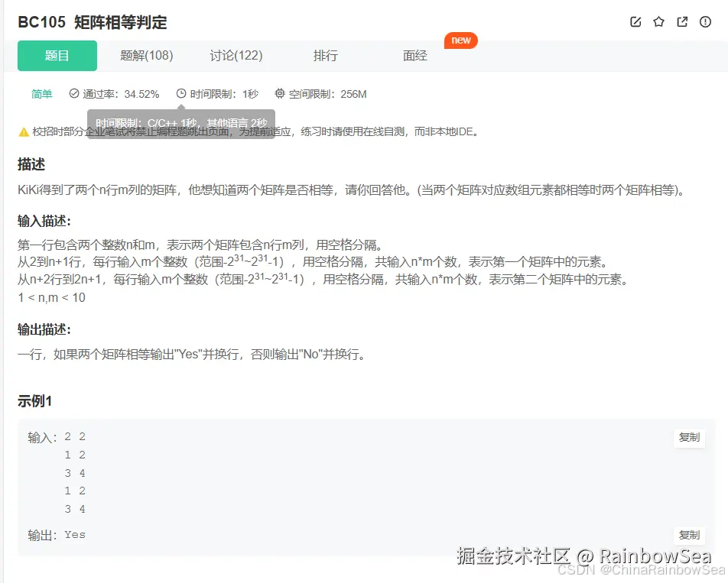Click the clock icon next to 时间限制
Viewport: 728px width, 583px height.
pyautogui.click(x=180, y=93)
